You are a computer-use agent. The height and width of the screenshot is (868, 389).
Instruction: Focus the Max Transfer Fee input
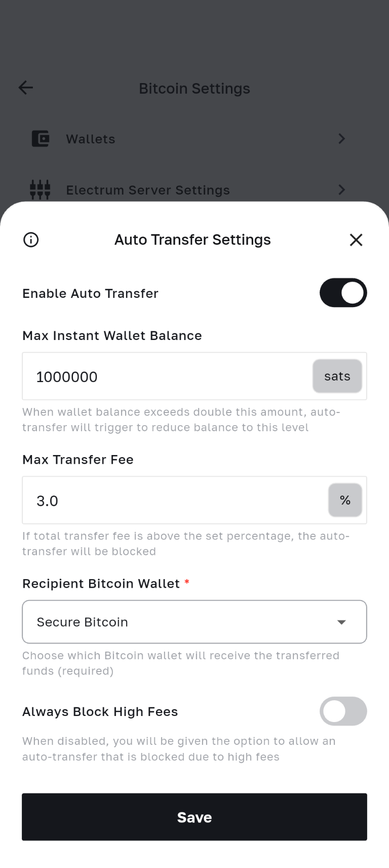(x=172, y=501)
